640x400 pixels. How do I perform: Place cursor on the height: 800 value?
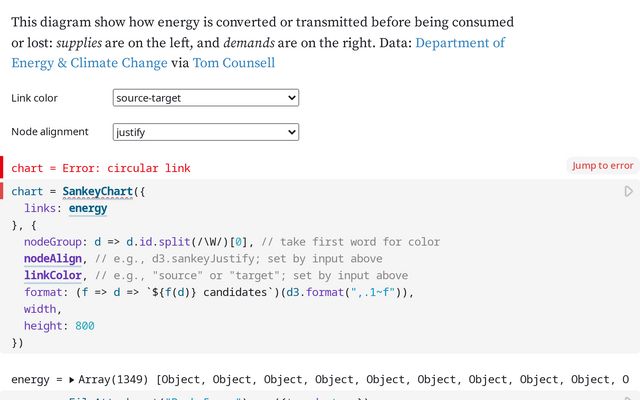pos(84,326)
